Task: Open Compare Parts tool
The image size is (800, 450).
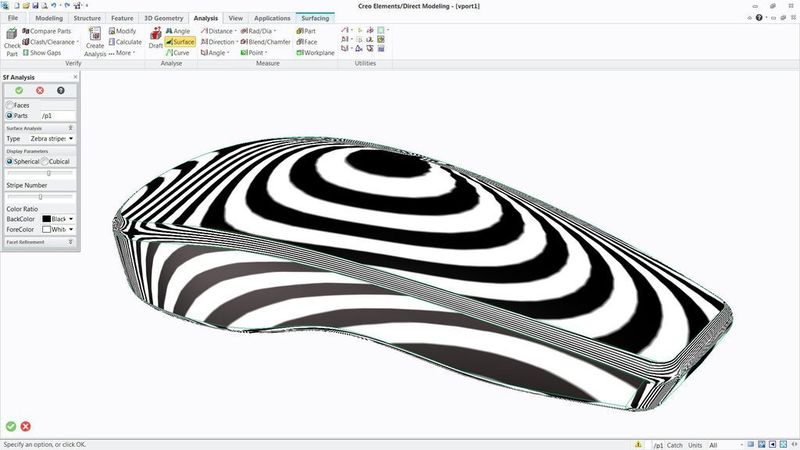Action: (x=46, y=31)
